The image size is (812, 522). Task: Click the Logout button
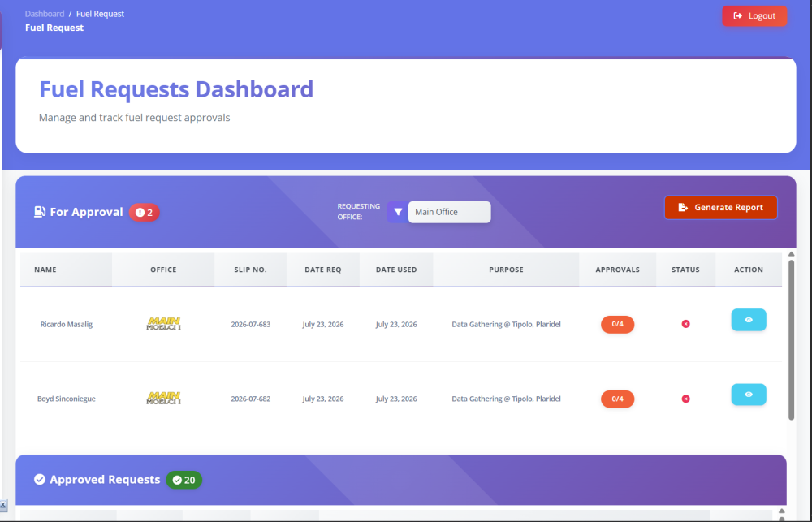point(754,16)
